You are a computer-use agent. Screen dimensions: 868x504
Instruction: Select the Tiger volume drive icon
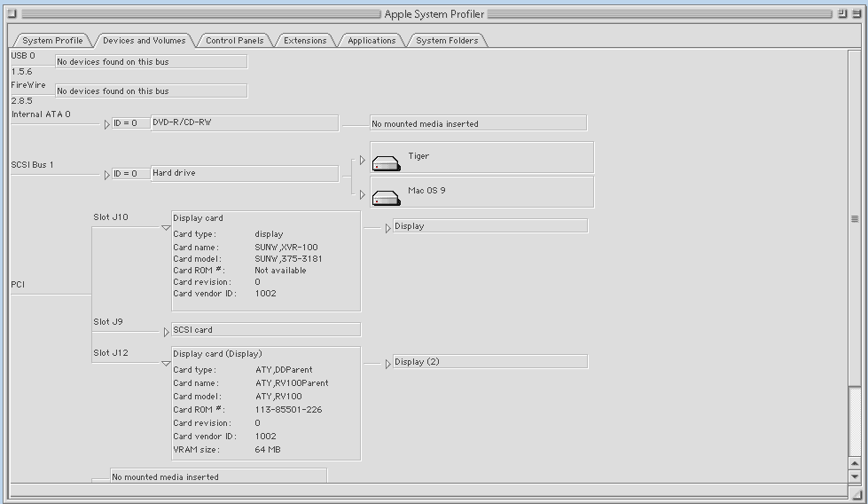[386, 163]
